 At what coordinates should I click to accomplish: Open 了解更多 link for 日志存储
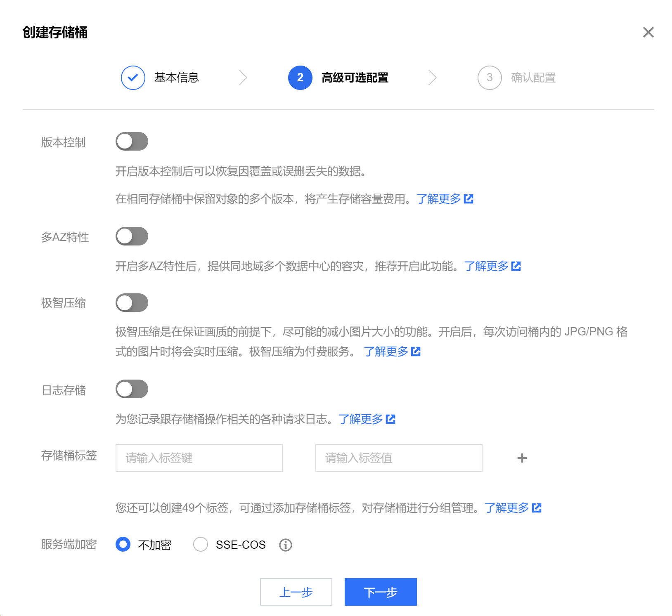point(367,419)
